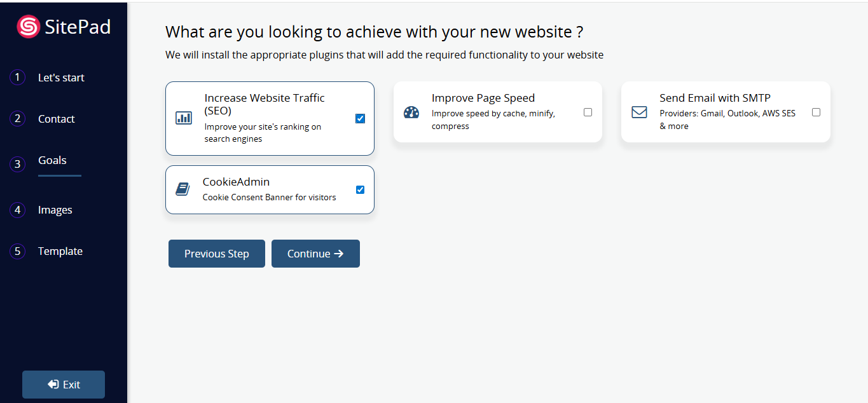This screenshot has height=403, width=868.
Task: Check the Send Email with SMTP box
Action: point(816,113)
